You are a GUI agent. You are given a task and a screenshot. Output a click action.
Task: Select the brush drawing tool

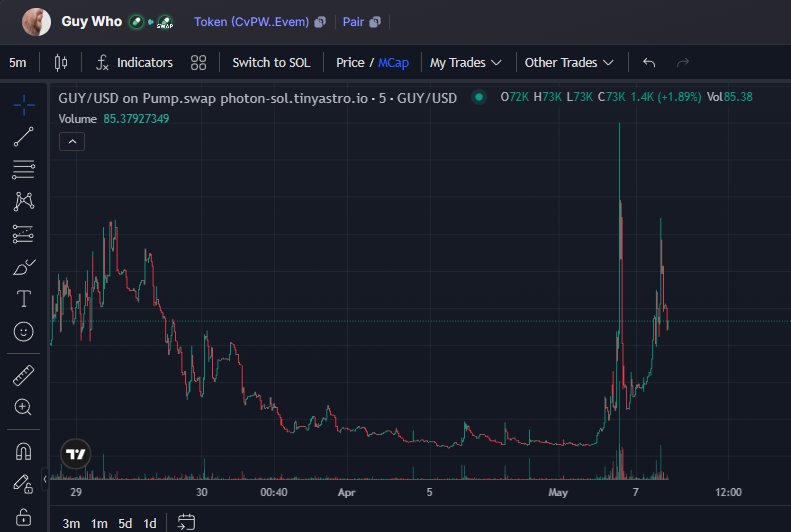pos(24,267)
